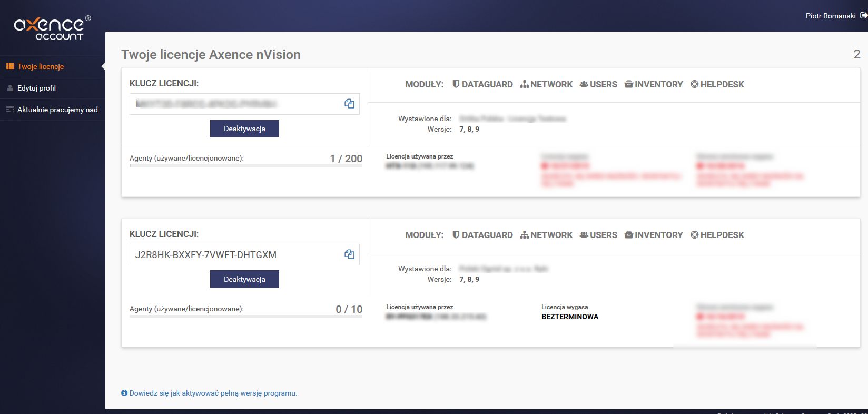Click the icon beside Aktualnie pracujemy nad
Viewport: 868px width, 414px height.
[10, 110]
